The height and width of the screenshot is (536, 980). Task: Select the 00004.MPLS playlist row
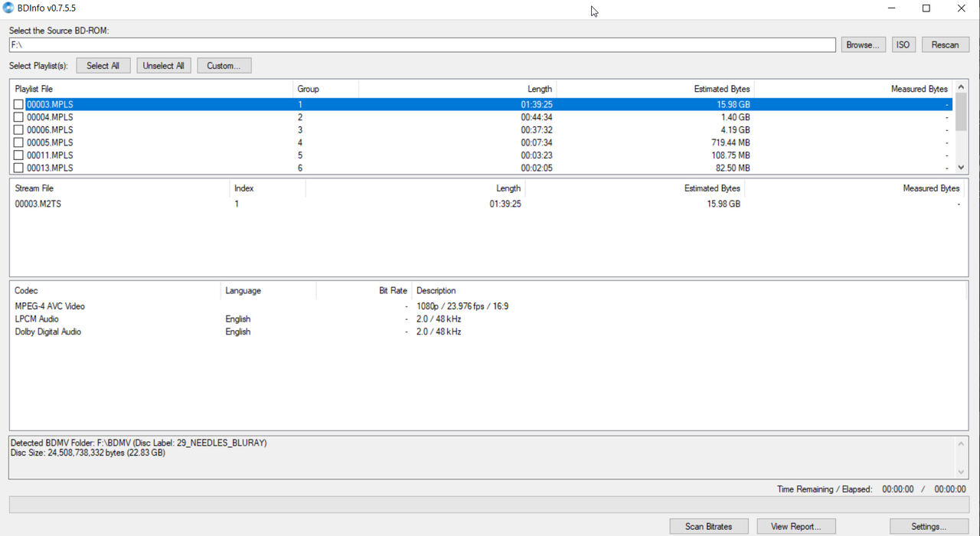coord(482,117)
